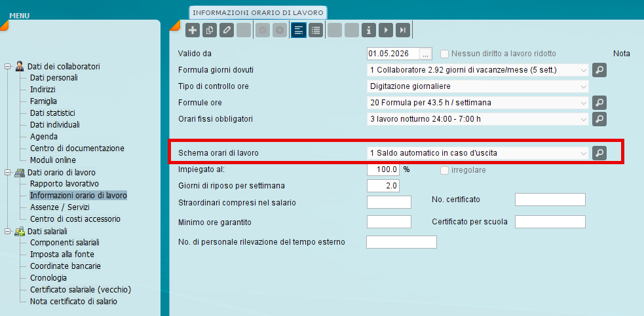Open Coordinate bancarie tree item
This screenshot has width=644, height=316.
point(66,266)
